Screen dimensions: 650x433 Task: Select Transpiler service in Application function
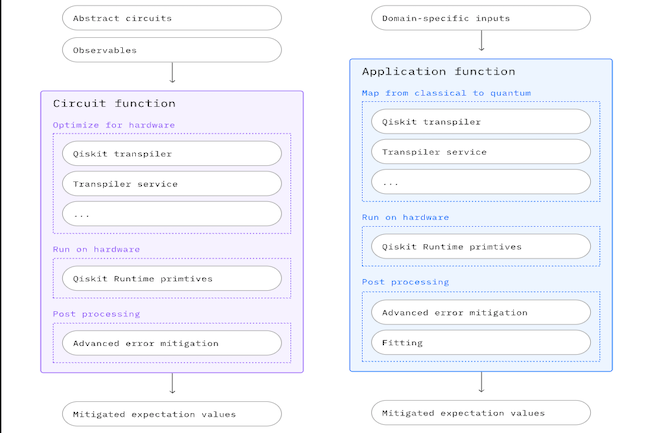pos(481,152)
